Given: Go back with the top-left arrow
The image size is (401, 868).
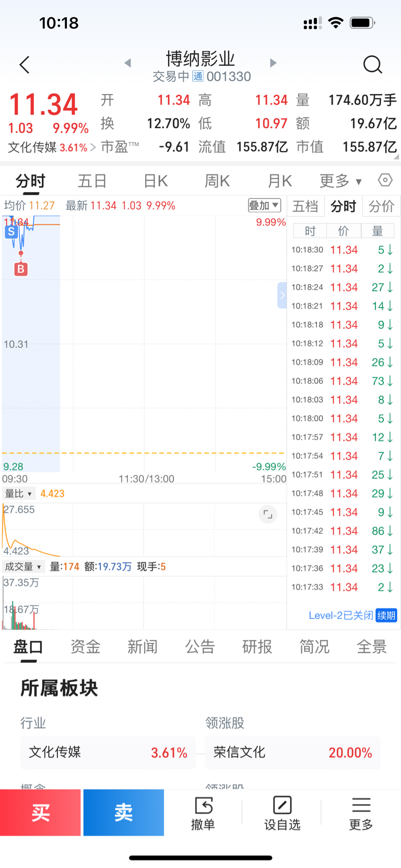Looking at the screenshot, I should point(24,65).
